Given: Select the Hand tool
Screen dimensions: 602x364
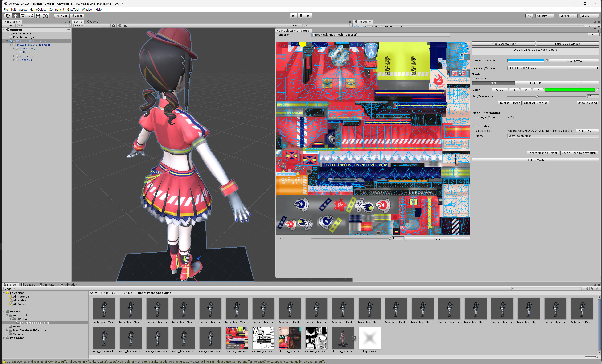Looking at the screenshot, I should [8, 16].
